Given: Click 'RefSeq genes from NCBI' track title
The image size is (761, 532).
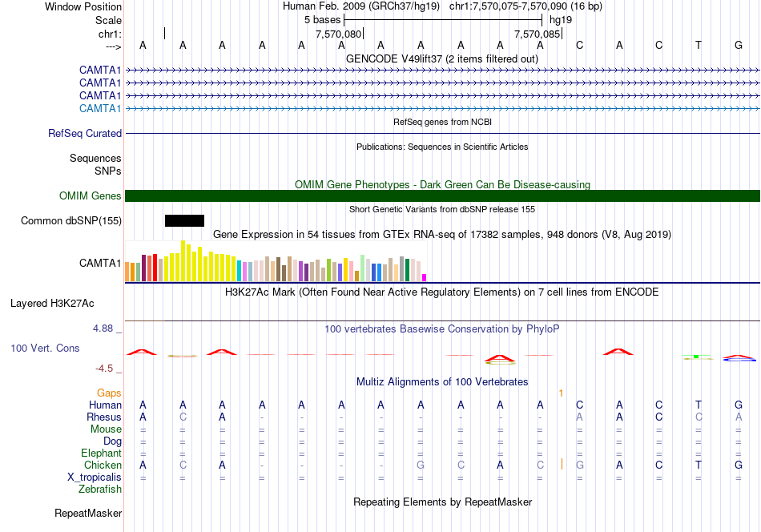Looking at the screenshot, I should [x=443, y=122].
